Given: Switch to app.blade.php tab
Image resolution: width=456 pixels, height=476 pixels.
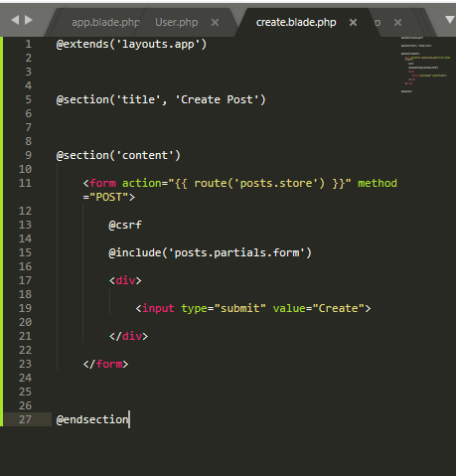Looking at the screenshot, I should tap(105, 23).
